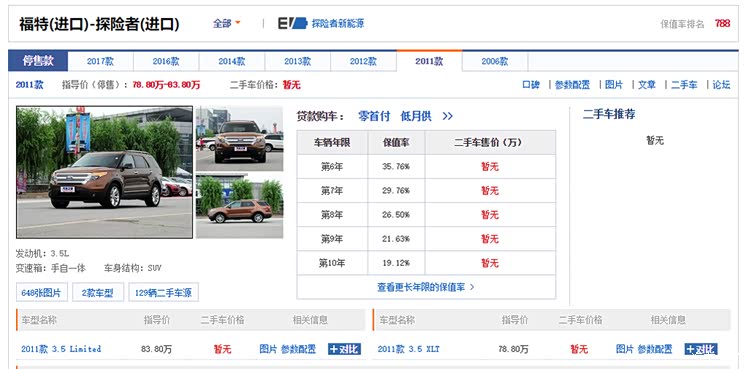744x369 pixels.
Task: Click the 保值率 column header
Action: [x=396, y=142]
